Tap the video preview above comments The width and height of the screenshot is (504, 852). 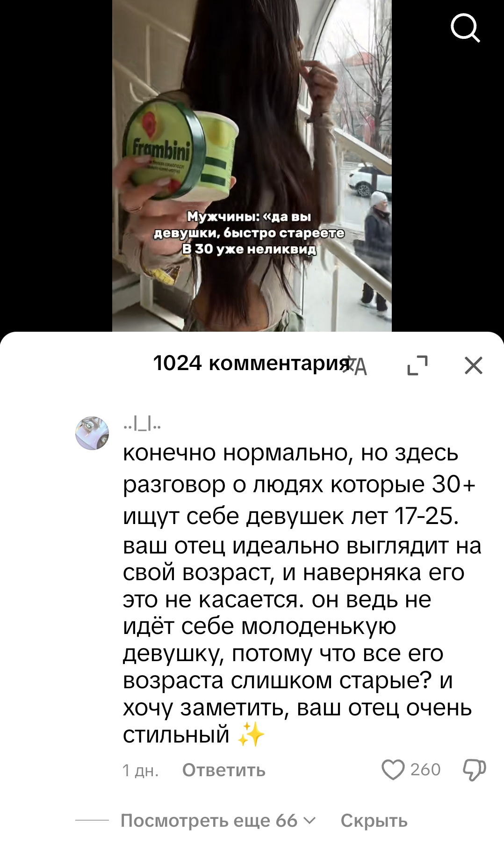[x=252, y=166]
